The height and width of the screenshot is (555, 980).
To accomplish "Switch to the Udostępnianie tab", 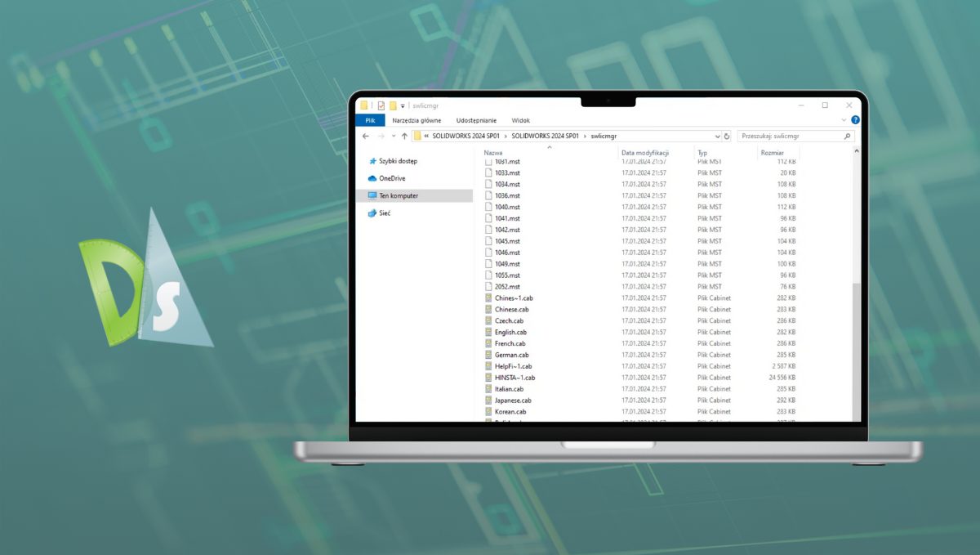I will click(x=476, y=120).
